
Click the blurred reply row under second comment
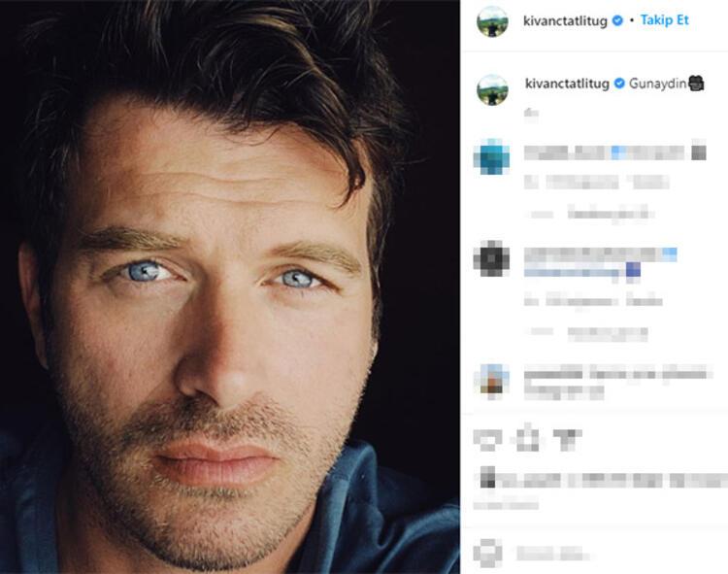(x=587, y=332)
